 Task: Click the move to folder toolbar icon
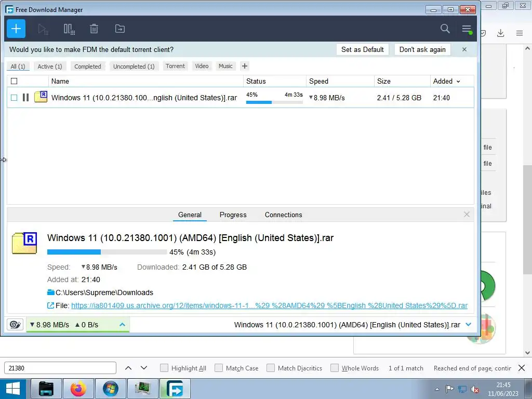pos(120,29)
